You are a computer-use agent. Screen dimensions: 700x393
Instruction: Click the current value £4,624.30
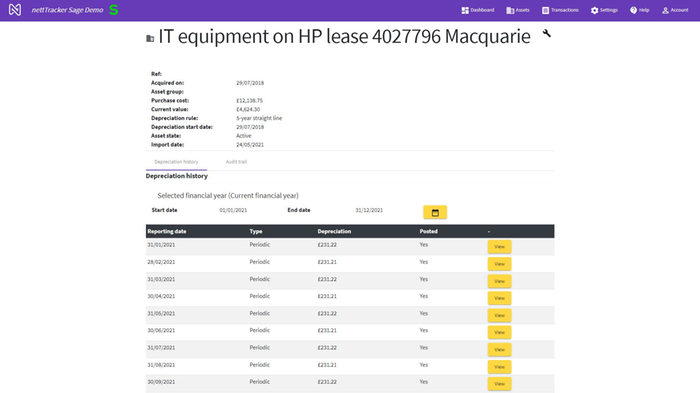(248, 109)
